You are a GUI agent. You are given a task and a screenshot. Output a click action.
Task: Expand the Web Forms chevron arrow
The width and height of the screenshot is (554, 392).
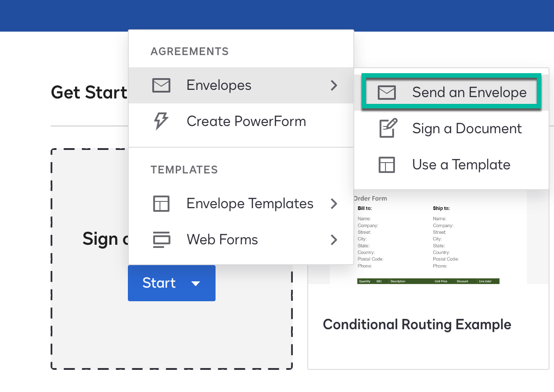[334, 240]
